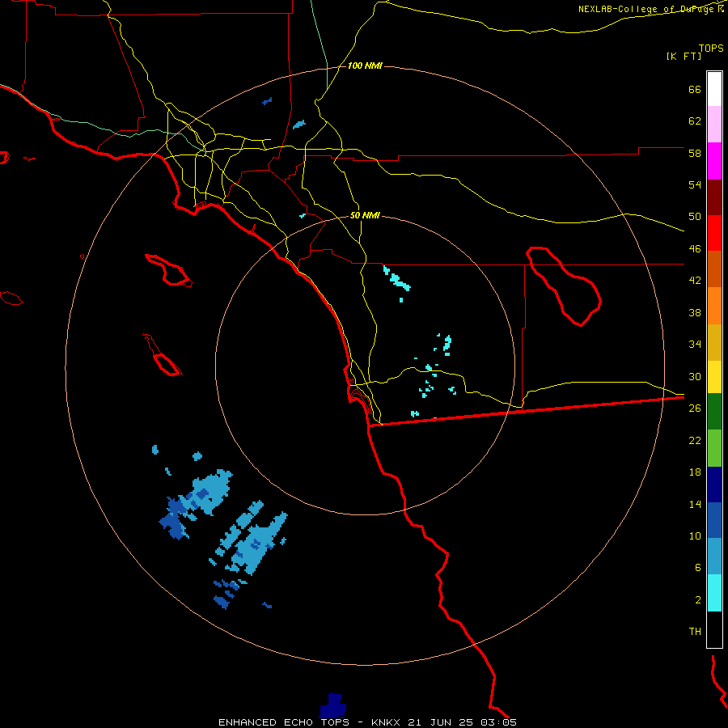The image size is (728, 728).
Task: Click the magenta scale swatch
Action: [x=714, y=161]
